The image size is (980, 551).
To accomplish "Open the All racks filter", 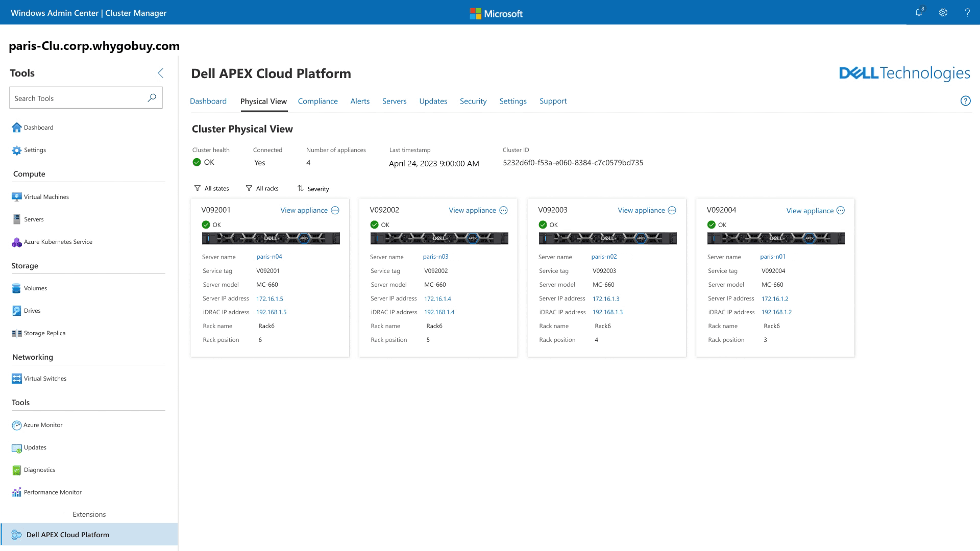I will 262,188.
